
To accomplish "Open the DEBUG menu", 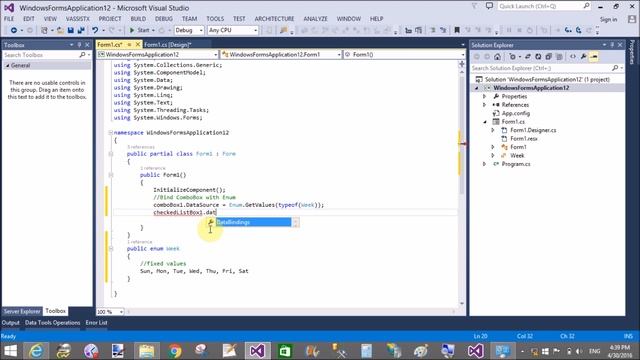I will pos(164,19).
